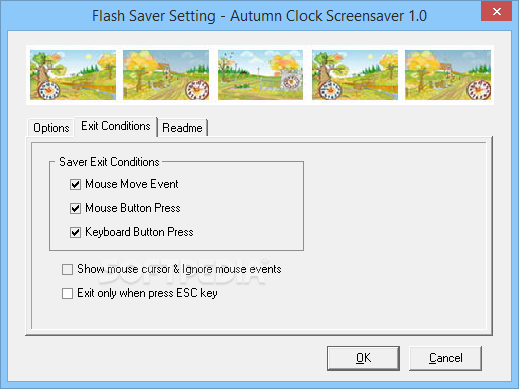Uncheck the Mouse Move Event checkbox

pyautogui.click(x=75, y=184)
